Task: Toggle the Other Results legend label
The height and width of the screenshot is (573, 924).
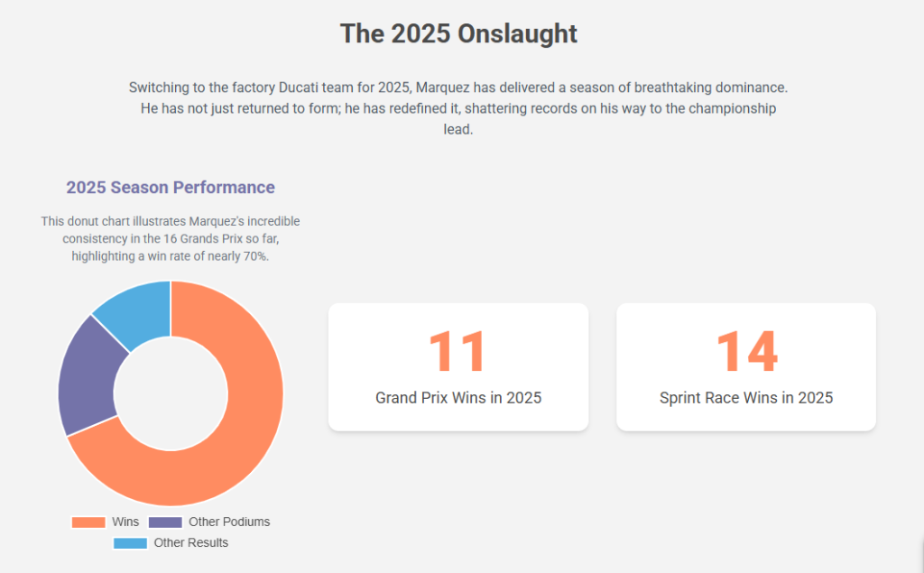Action: click(x=190, y=543)
